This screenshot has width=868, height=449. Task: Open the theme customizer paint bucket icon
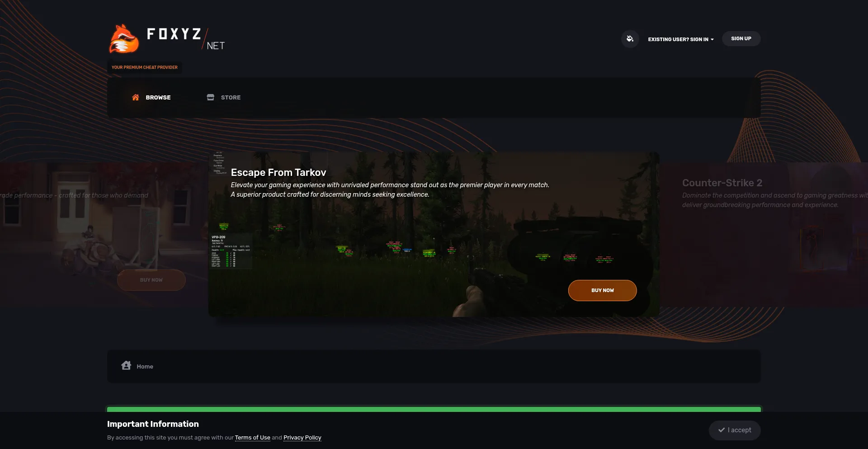630,39
